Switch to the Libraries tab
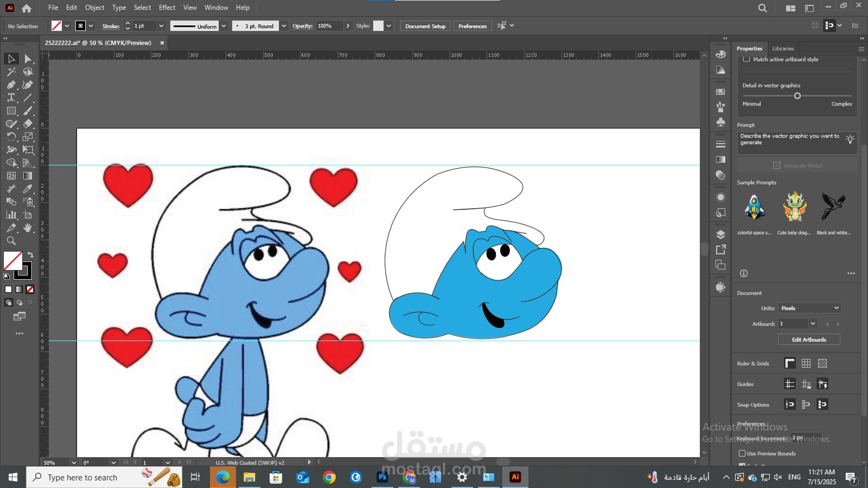Screen dimensions: 868x488 click(783, 49)
